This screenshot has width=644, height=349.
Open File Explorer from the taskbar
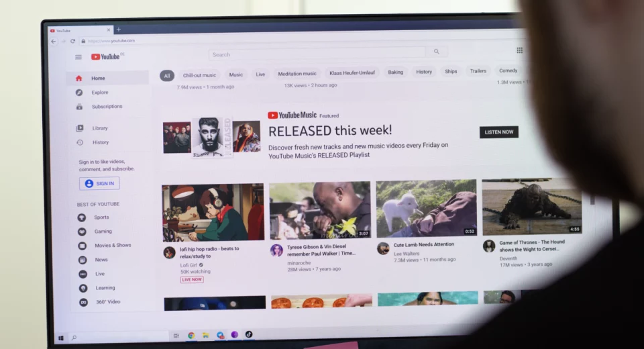[206, 336]
